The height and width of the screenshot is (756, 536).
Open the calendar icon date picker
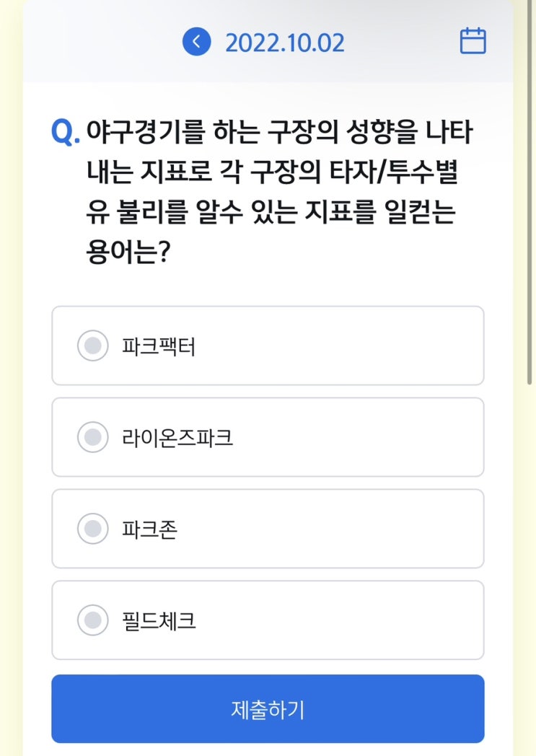click(473, 41)
